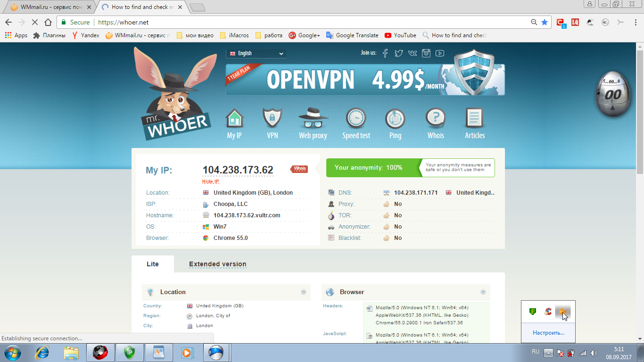
Task: Switch to the Extended version tab
Action: 218,264
